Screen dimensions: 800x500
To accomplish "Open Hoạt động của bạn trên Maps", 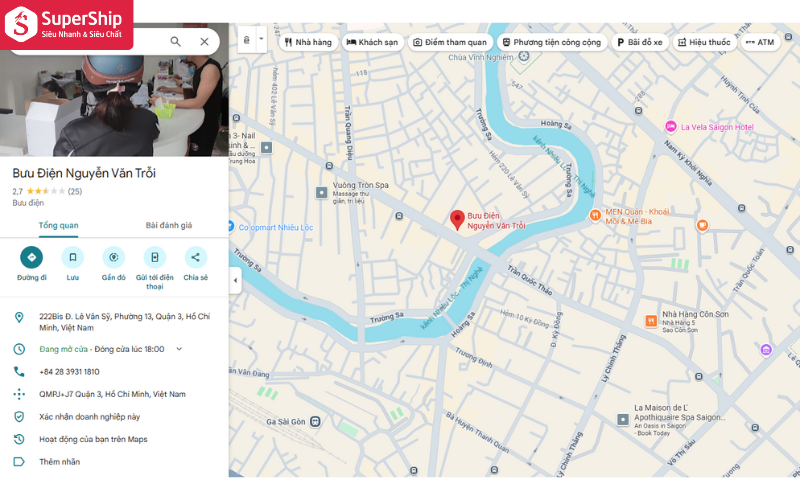I will pos(93,439).
